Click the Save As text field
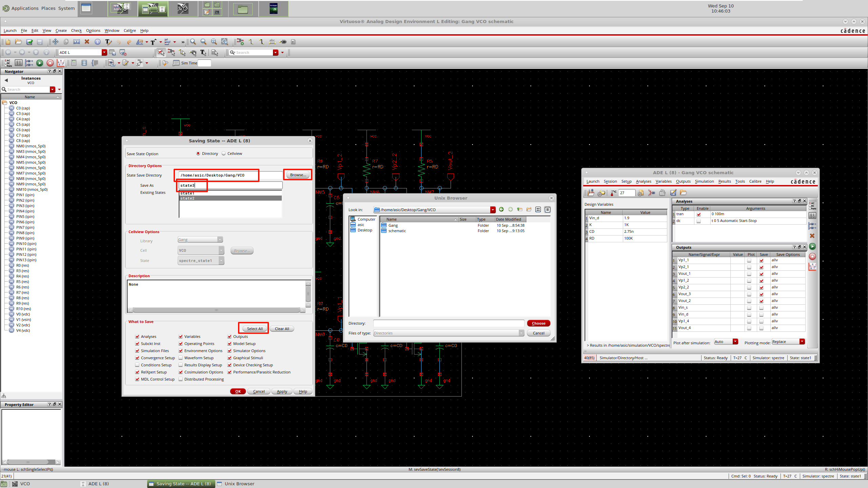This screenshot has height=488, width=868. coord(231,185)
